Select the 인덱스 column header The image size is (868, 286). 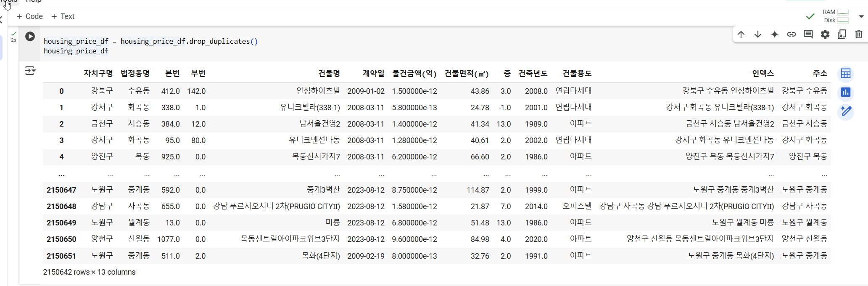tap(763, 73)
